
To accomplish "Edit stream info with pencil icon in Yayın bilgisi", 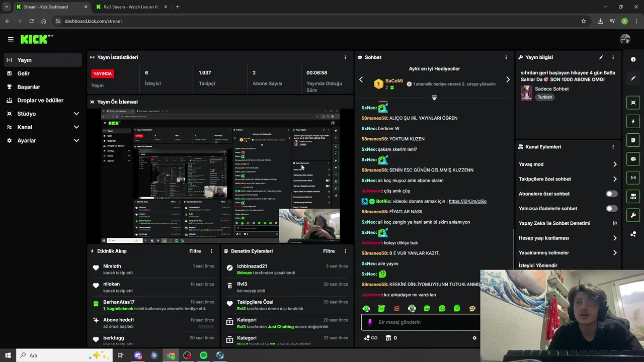I will point(601,57).
